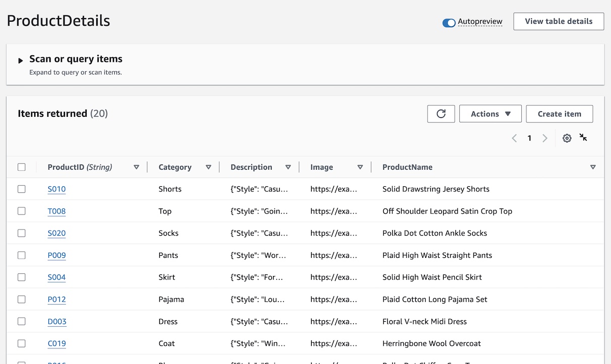Open item T008 link

coord(56,211)
